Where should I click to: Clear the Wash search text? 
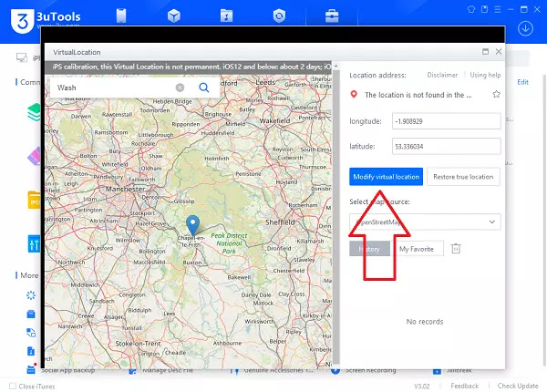[180, 88]
